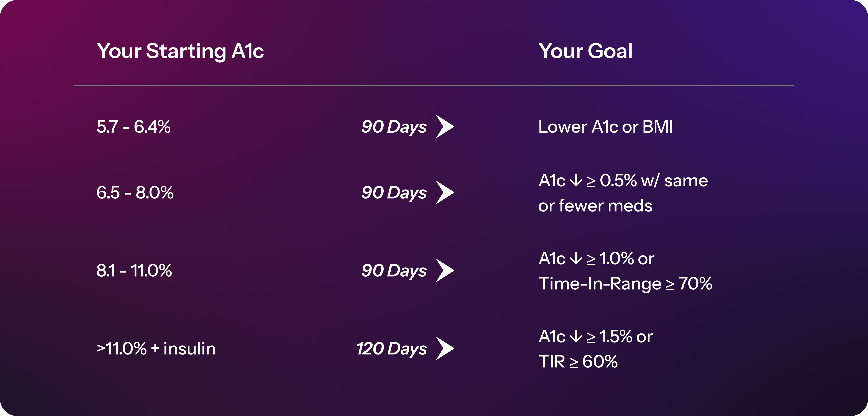Click the 120 Days label
Viewport: 868px width, 416px height.
click(x=391, y=349)
